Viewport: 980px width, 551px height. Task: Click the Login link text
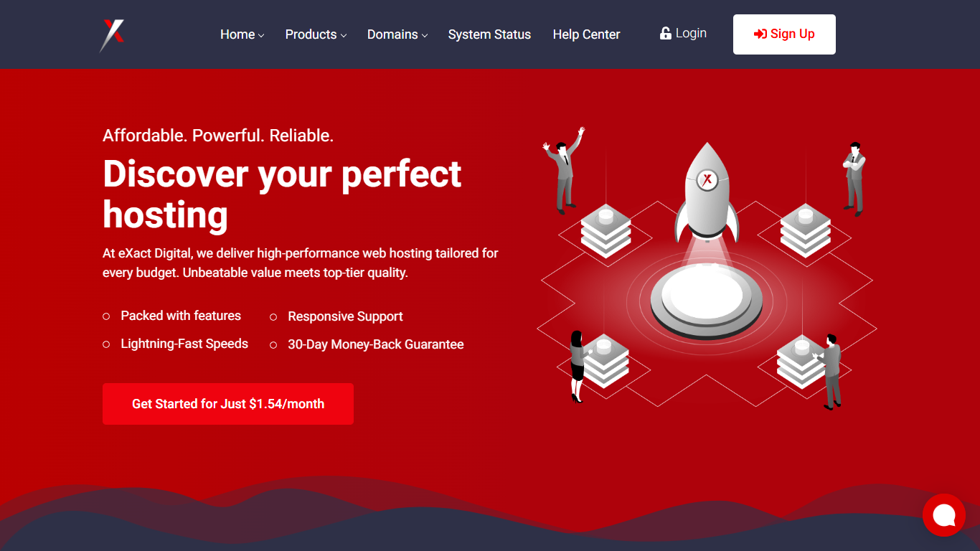click(691, 33)
